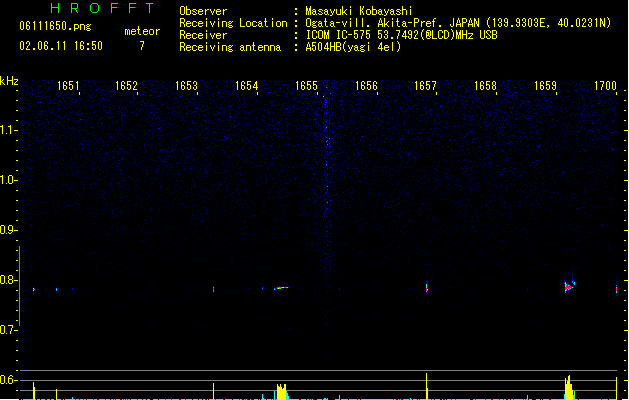Screen dimensions: 629x400
Task: Click the Receiver label text
Action: pos(203,35)
